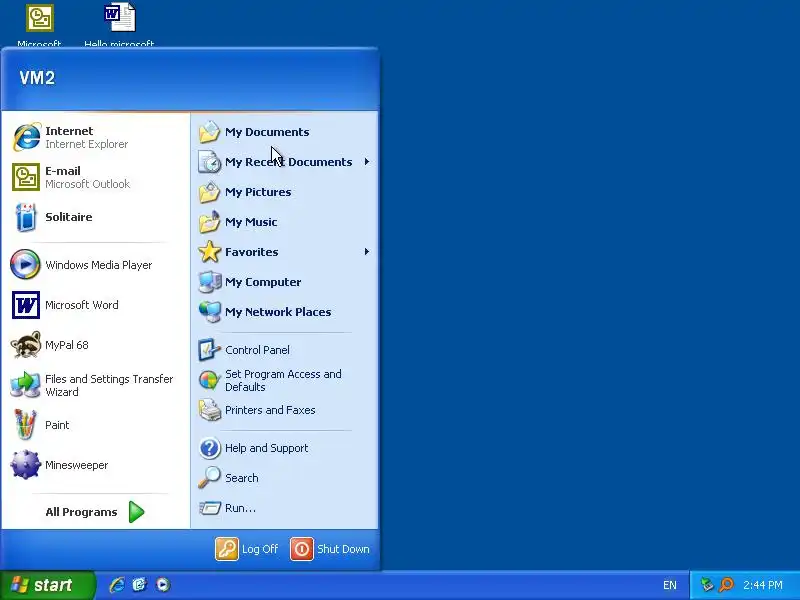Open My Pictures folder
The image size is (800, 600).
(x=284, y=192)
